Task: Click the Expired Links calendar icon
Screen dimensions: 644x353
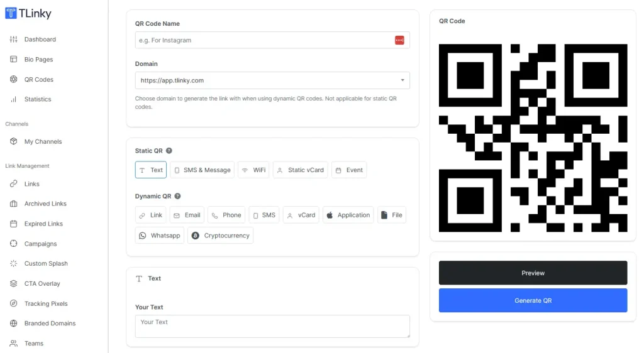Action: point(14,224)
